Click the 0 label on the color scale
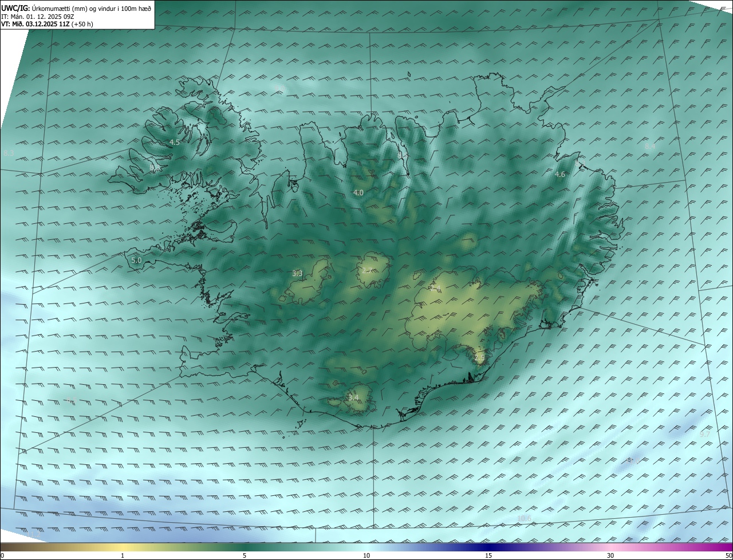733x560 pixels. click(x=2, y=555)
